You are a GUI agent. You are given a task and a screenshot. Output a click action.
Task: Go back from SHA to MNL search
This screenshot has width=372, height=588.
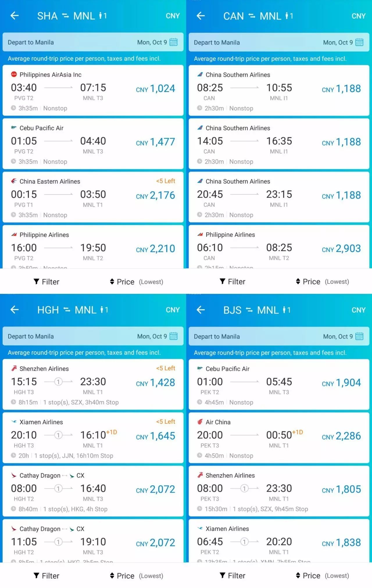(x=15, y=16)
